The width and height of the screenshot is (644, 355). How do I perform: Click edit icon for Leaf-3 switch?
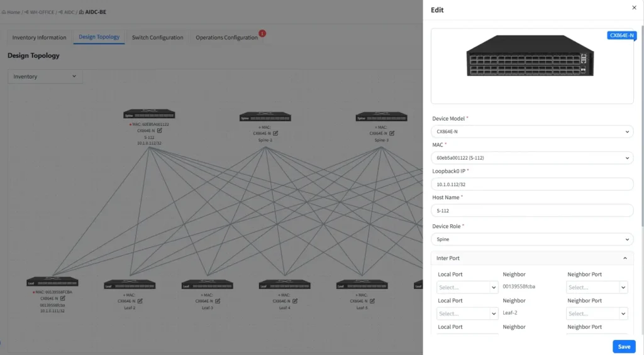coord(217,301)
